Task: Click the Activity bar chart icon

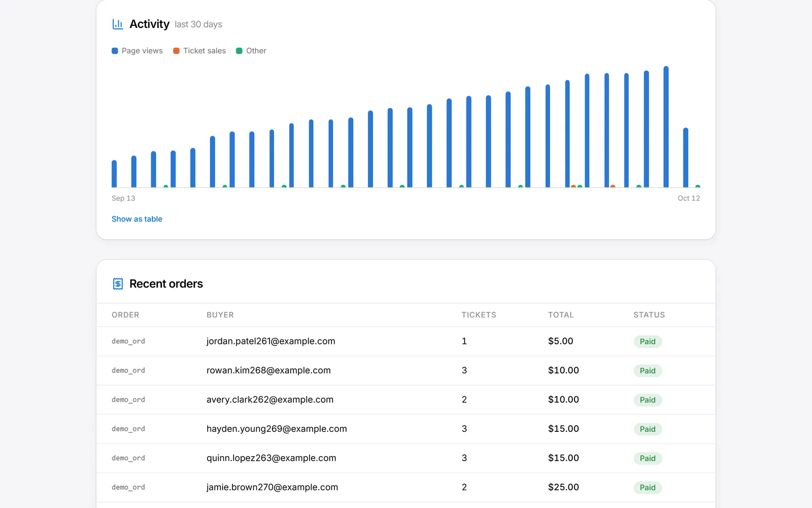Action: [118, 24]
